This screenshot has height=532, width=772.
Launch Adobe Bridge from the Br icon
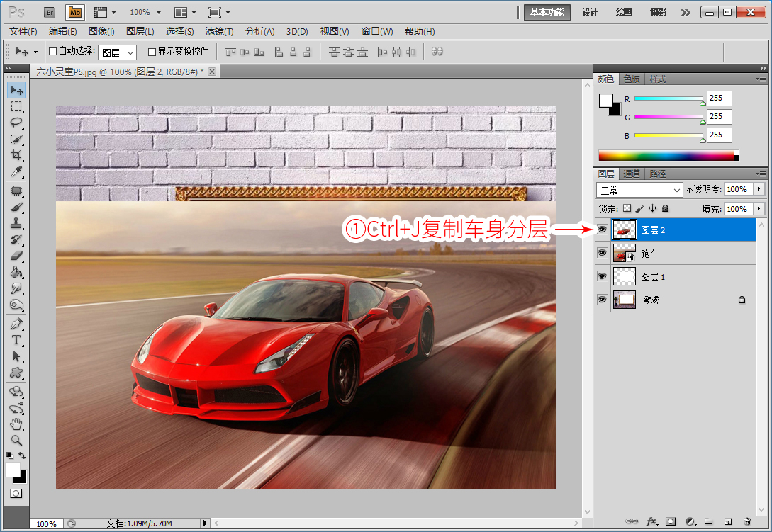coord(50,12)
